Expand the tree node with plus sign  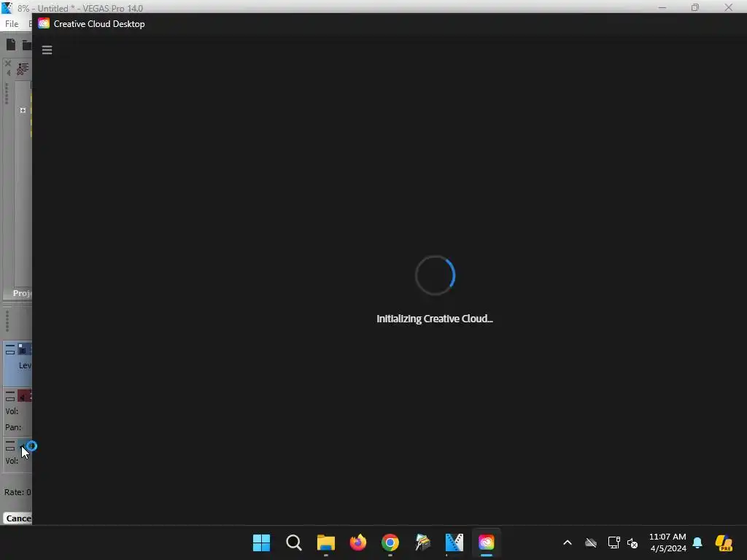(x=23, y=110)
